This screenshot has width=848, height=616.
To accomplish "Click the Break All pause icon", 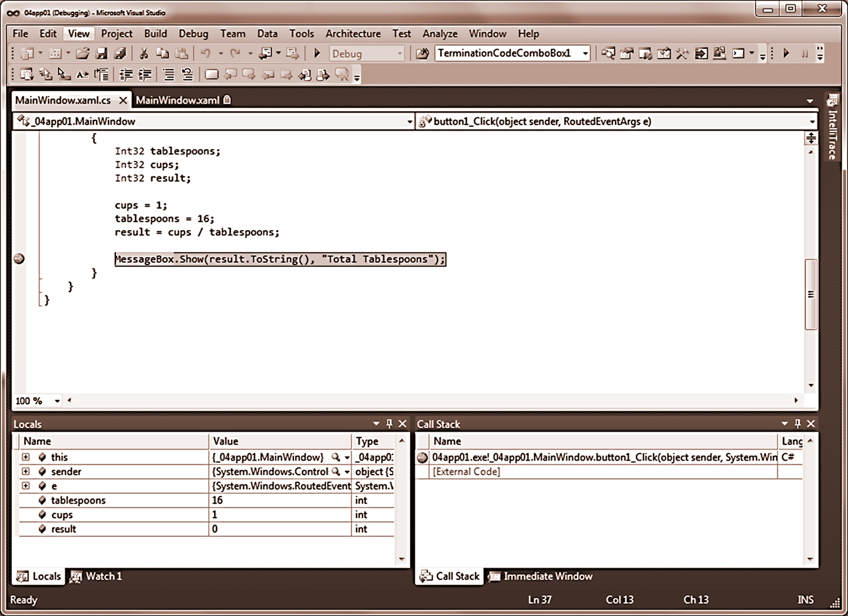I will pos(804,54).
